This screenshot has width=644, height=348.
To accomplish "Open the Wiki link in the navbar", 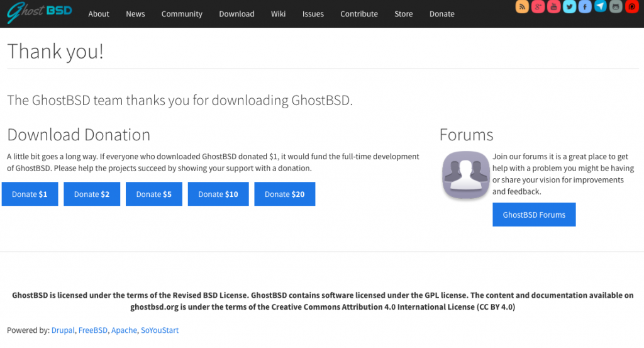I will pyautogui.click(x=278, y=14).
